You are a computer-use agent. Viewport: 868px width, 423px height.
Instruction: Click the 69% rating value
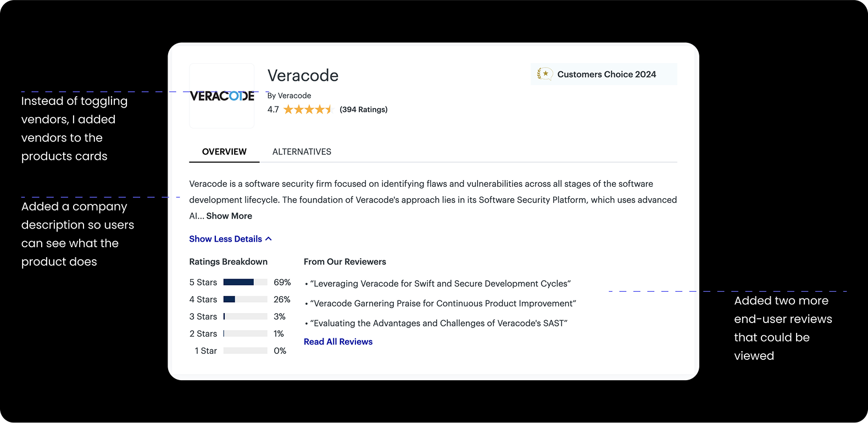point(282,282)
